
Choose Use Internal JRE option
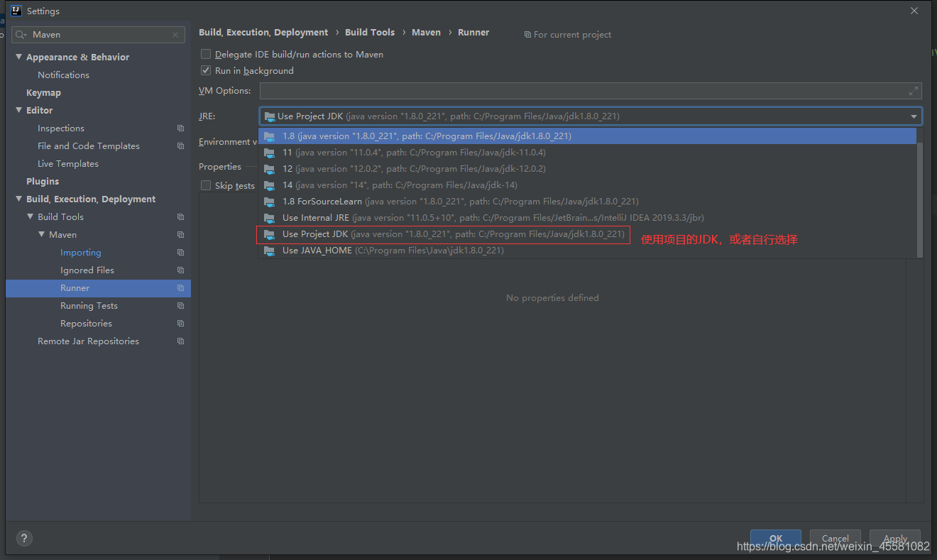pyautogui.click(x=587, y=218)
